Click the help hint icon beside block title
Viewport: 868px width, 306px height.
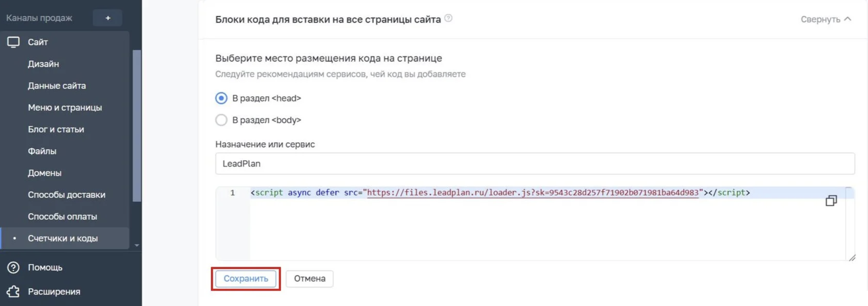448,18
